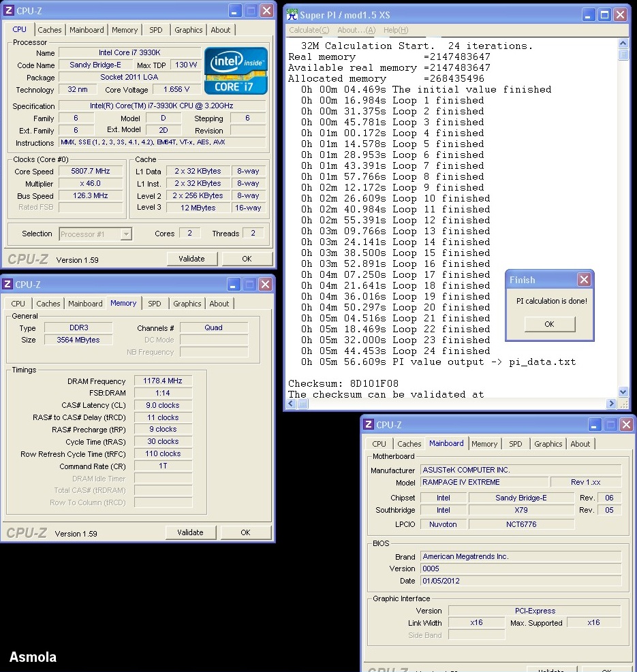Switch to SPD tab in top CPU-Z window
Viewport: 637px width, 672px height.
156,30
